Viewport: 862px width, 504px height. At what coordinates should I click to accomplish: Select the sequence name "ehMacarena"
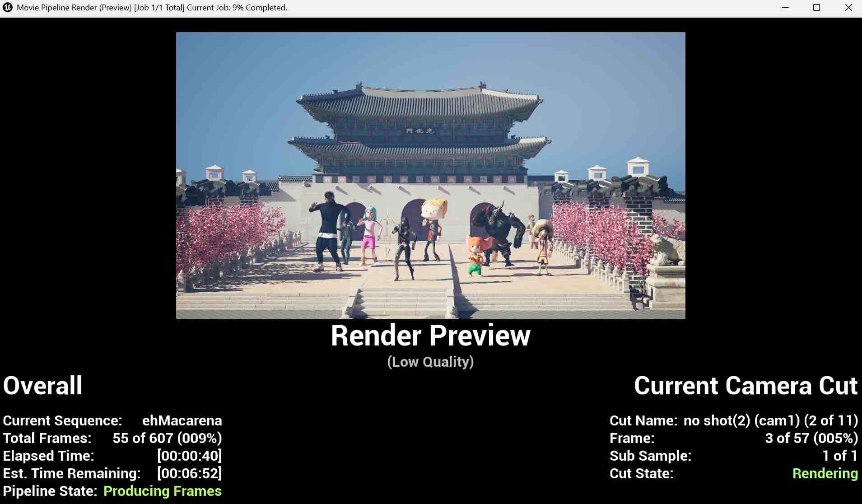coord(182,420)
